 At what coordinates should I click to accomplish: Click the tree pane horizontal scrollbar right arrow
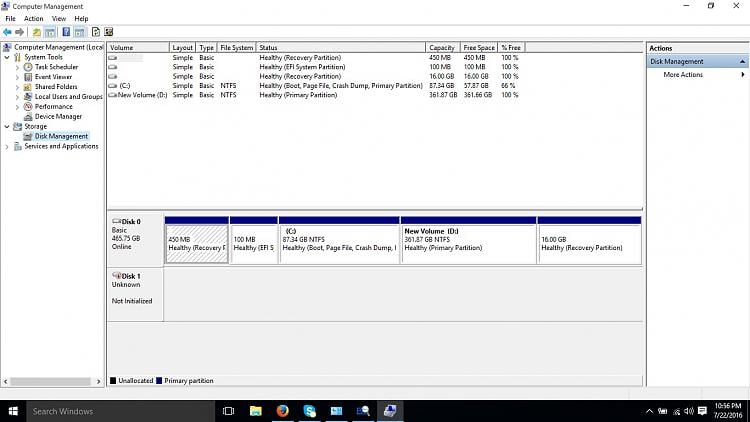[x=99, y=381]
